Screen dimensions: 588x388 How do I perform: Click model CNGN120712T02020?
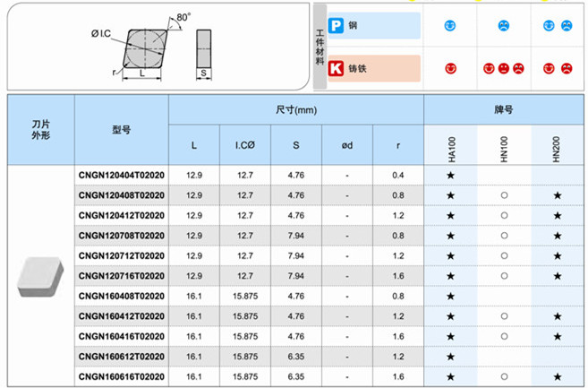[122, 255]
